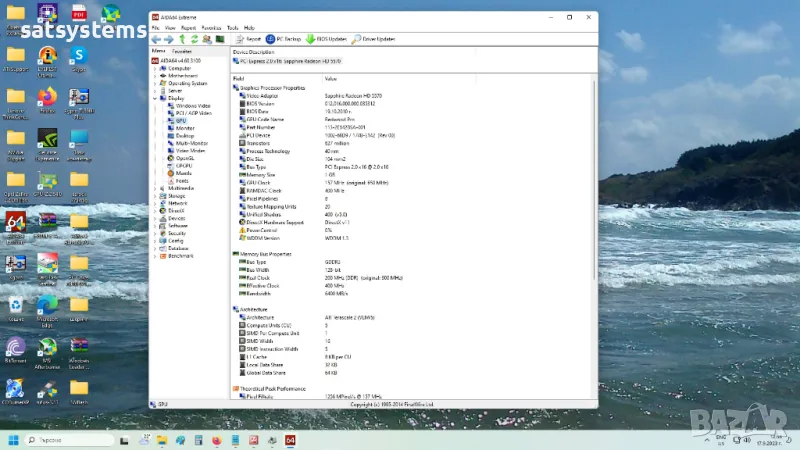Screen dimensions: 800x450
Task: Expand the Motherboard tree node
Action: (153, 76)
